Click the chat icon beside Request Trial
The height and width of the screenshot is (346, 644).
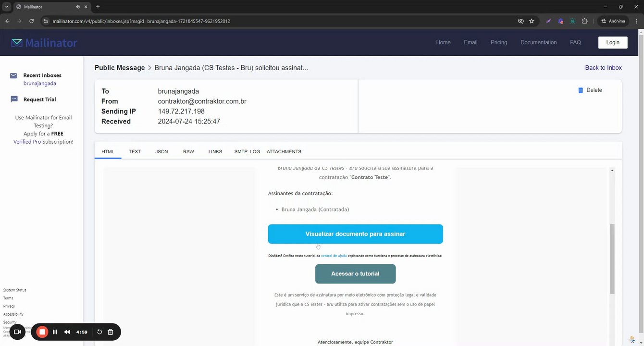pos(14,99)
